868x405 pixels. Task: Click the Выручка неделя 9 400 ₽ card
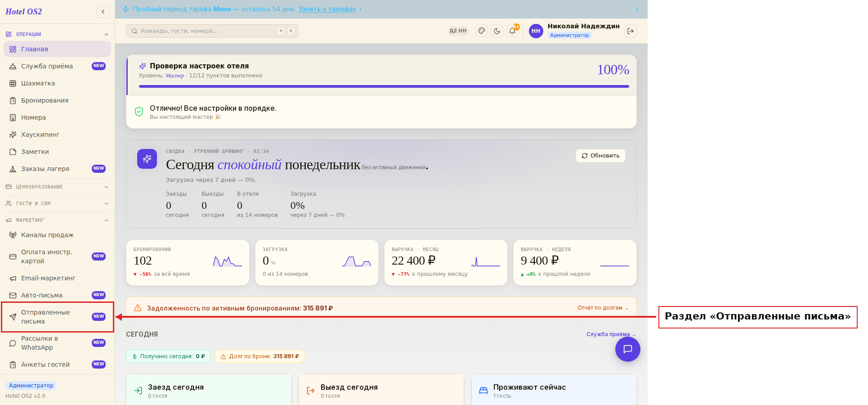tap(575, 263)
